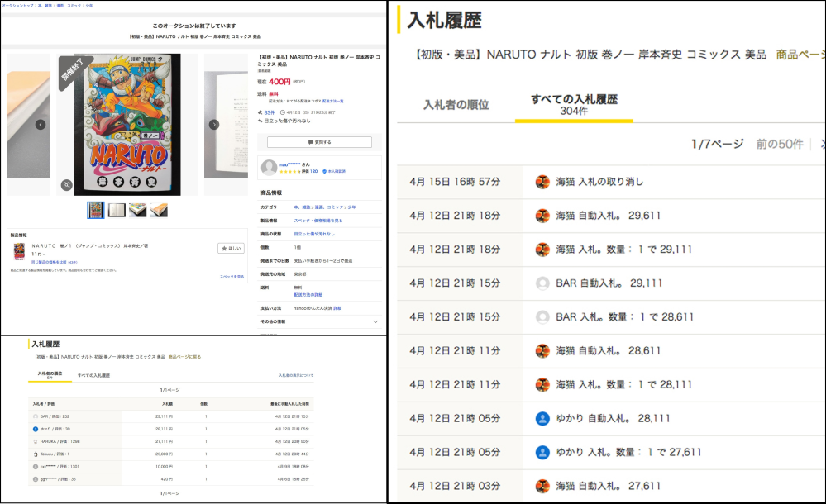Open 詳細 link next to Yahoo!かんたん決済
The image size is (826, 504).
click(337, 308)
